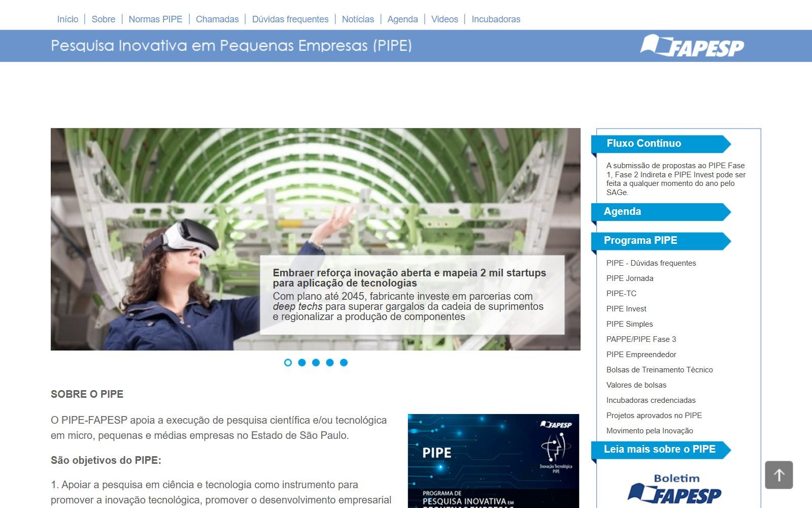Click the scroll-to-top arrow button

pyautogui.click(x=779, y=475)
